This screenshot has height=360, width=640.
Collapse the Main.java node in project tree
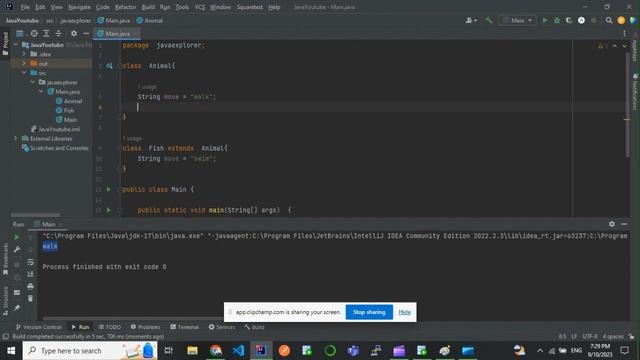[41, 91]
